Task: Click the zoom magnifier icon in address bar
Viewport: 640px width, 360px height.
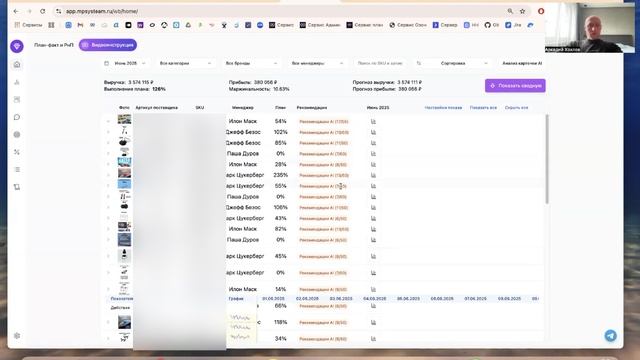Action: (x=510, y=11)
